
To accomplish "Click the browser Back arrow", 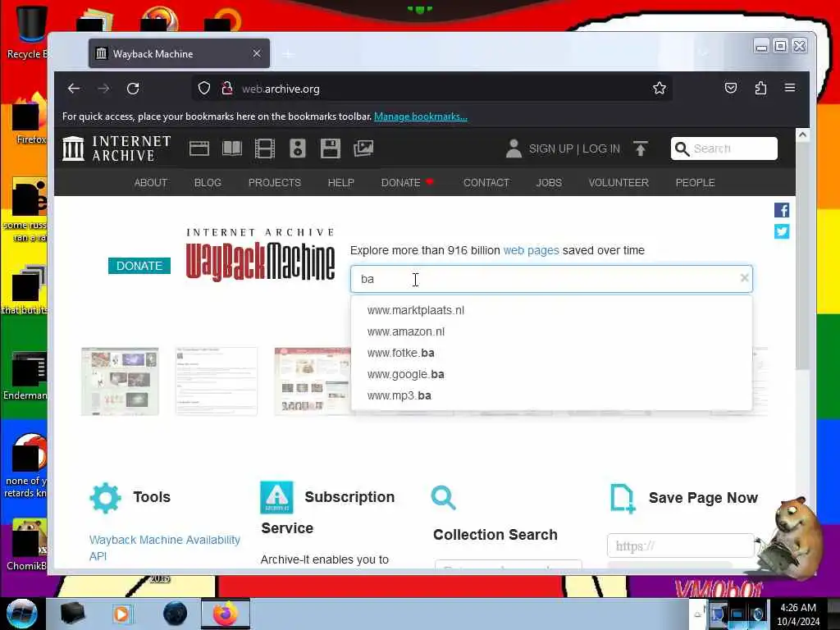I will coord(74,89).
